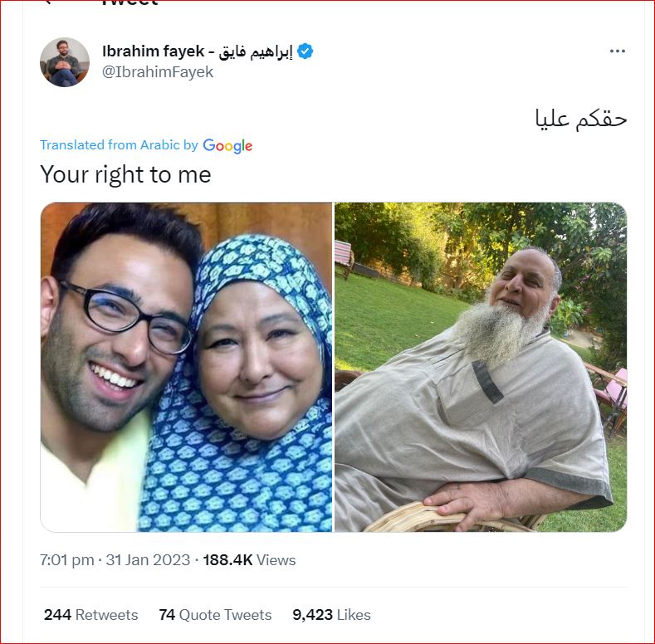Viewport: 655px width, 644px height.
Task: Click the Arabic tweet text
Action: [581, 119]
